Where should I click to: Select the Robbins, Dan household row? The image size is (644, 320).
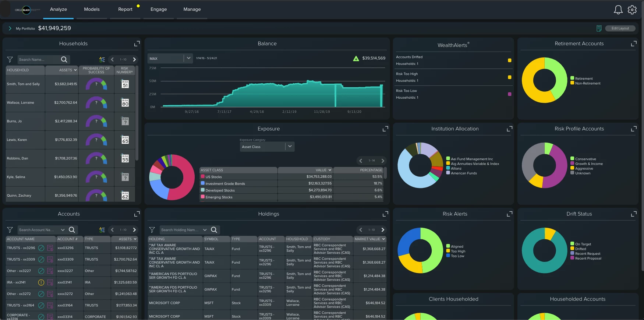click(70, 158)
